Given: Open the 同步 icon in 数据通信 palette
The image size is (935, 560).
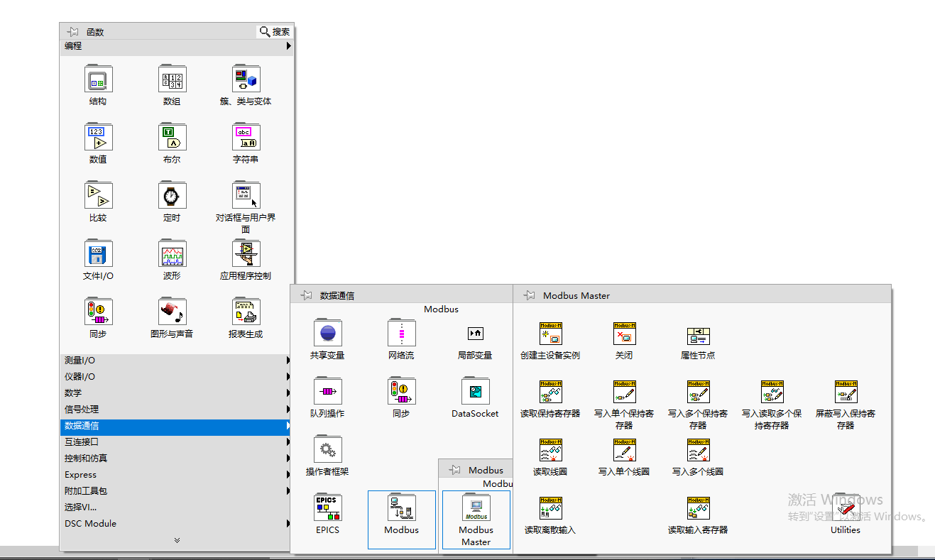Looking at the screenshot, I should [x=401, y=391].
